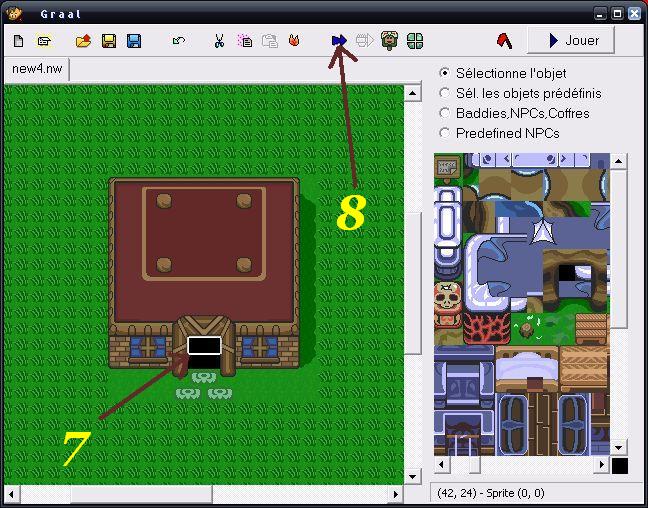Screen dimensions: 648x508
Task: Open a level file with folder icon
Action: pos(83,41)
